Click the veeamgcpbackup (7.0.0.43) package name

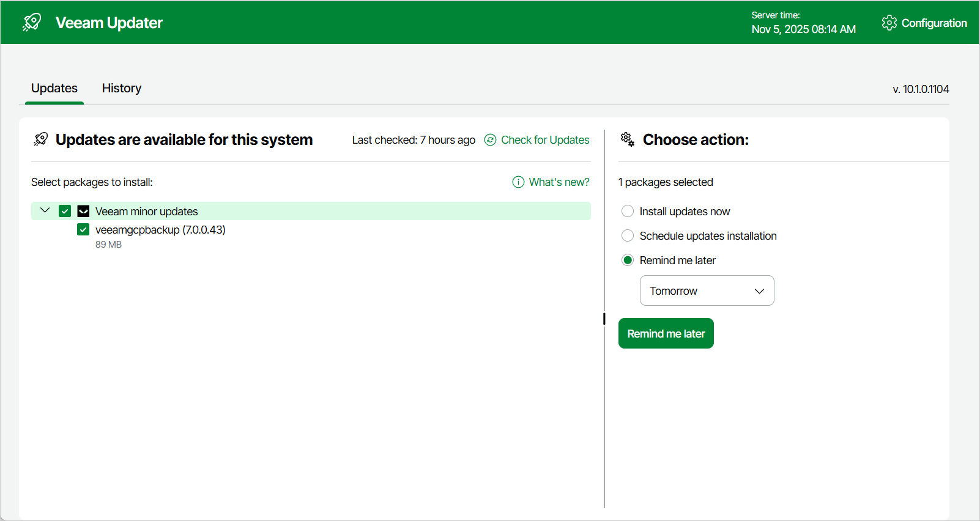coord(160,230)
